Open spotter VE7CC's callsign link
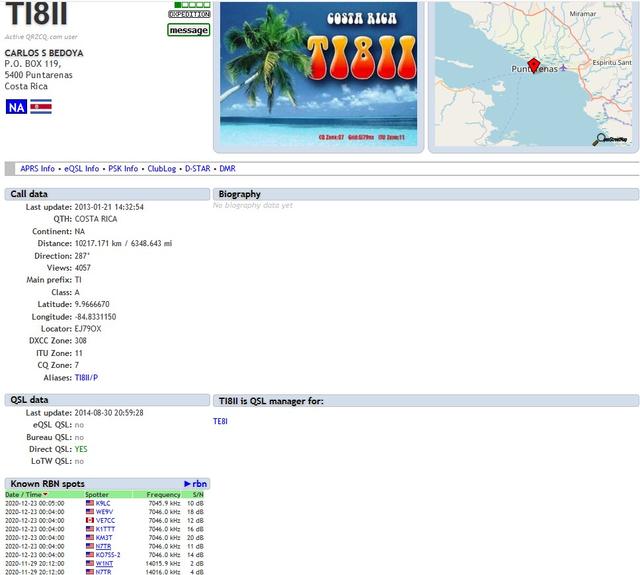Viewport: 640px width, 575px height. 105,520
